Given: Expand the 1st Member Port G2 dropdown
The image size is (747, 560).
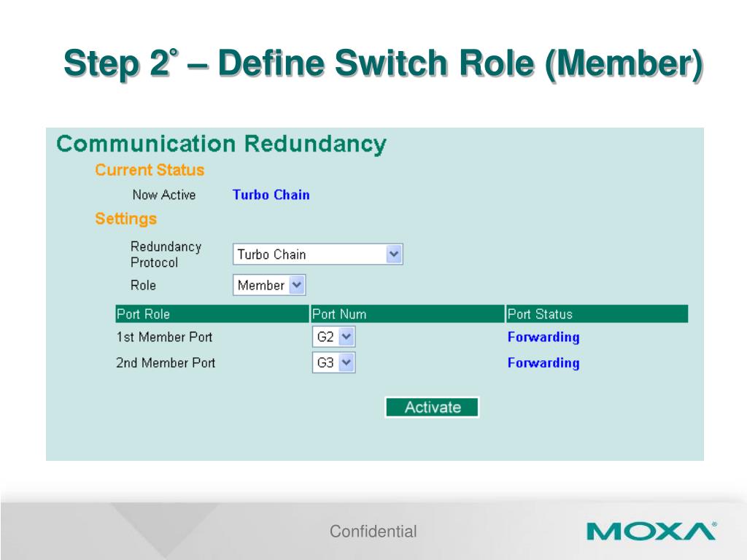Looking at the screenshot, I should pyautogui.click(x=334, y=337).
